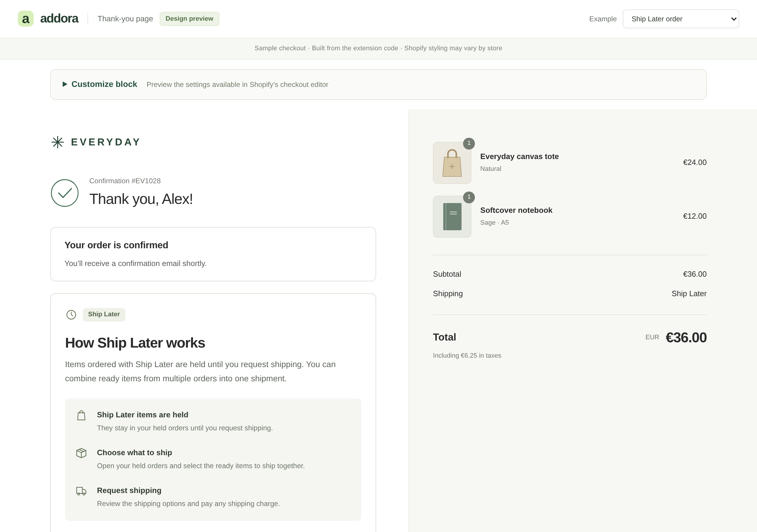
Task: Click the box icon for Choose what to ship
Action: [81, 453]
